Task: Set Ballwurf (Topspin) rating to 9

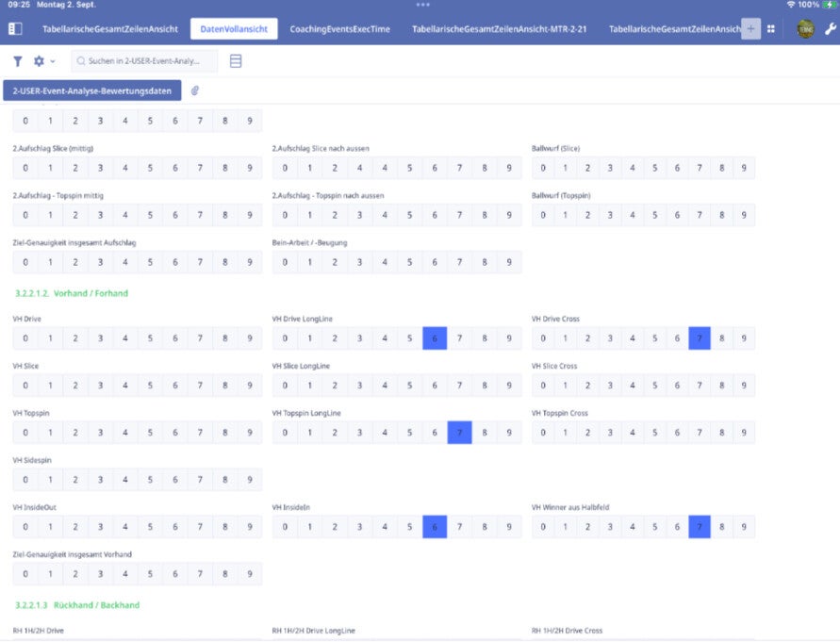Action: (x=744, y=215)
